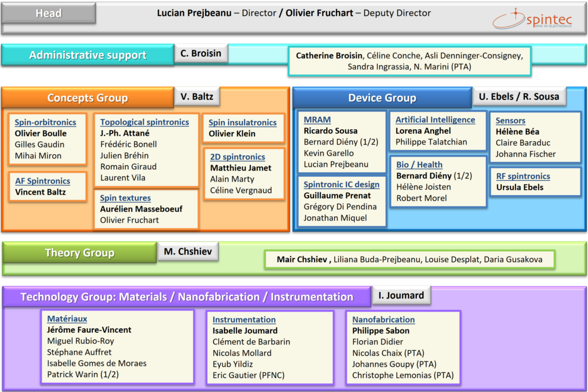Click the name Olivier Boulle
This screenshot has height=392, width=588.
pyautogui.click(x=41, y=133)
